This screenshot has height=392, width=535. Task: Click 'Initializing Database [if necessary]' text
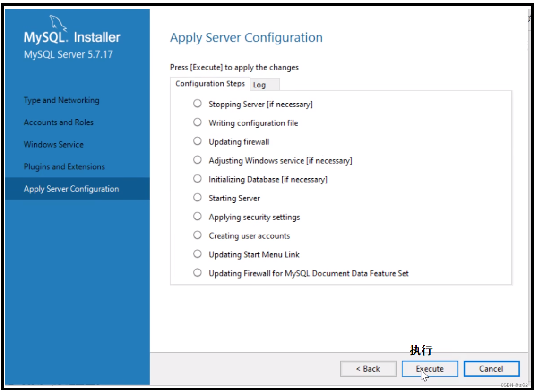click(268, 179)
